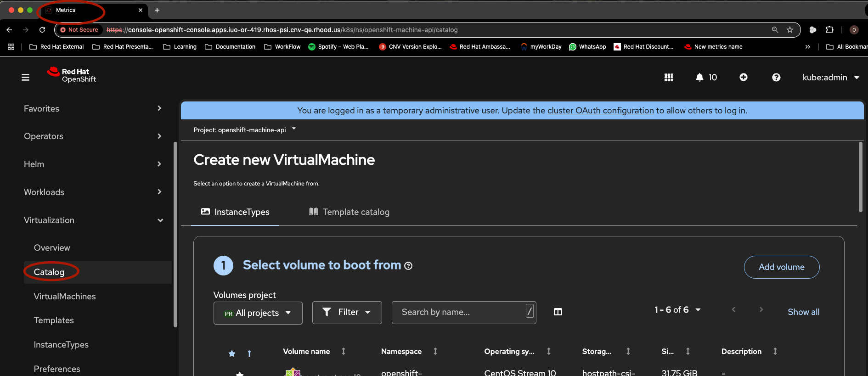The width and height of the screenshot is (868, 376).
Task: Open the Project openshift-machine-api selector
Action: (x=245, y=130)
